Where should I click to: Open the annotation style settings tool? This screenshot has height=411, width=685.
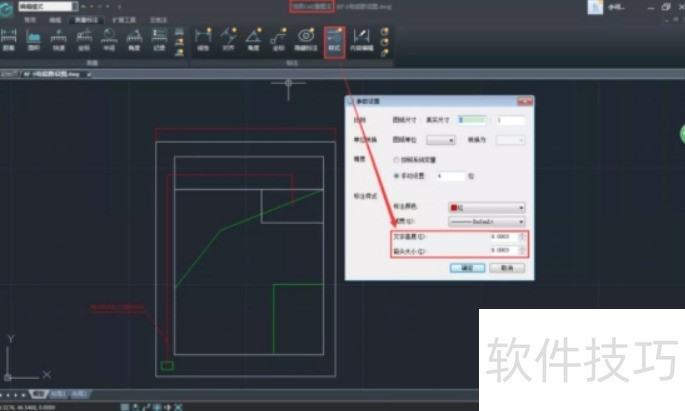click(x=334, y=40)
